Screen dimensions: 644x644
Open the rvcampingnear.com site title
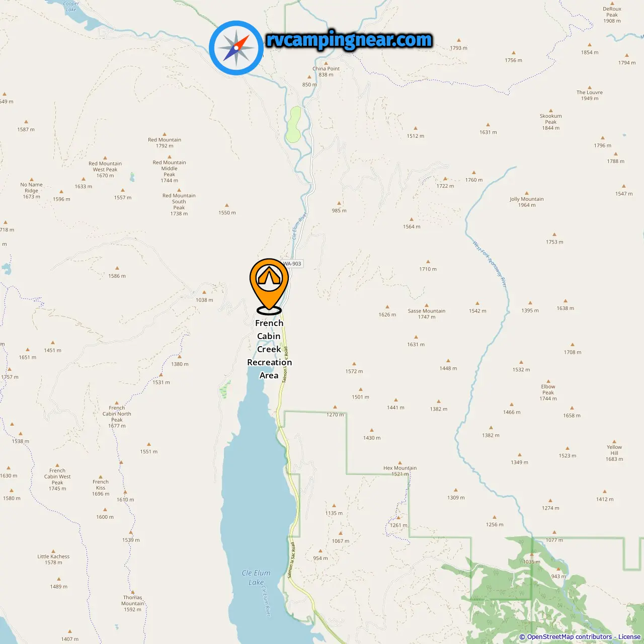click(x=349, y=40)
